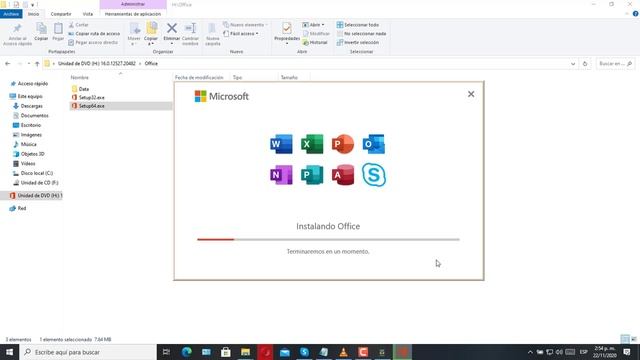Open Red in navigation pane

(x=18, y=209)
